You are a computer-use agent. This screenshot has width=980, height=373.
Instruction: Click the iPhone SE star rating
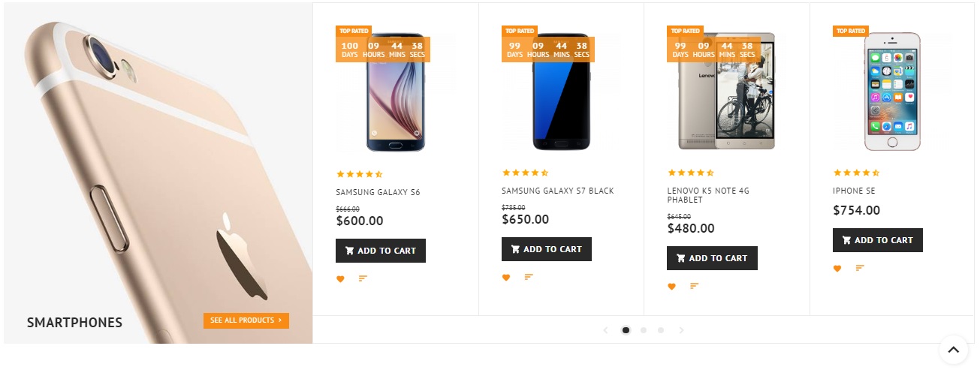(x=856, y=173)
